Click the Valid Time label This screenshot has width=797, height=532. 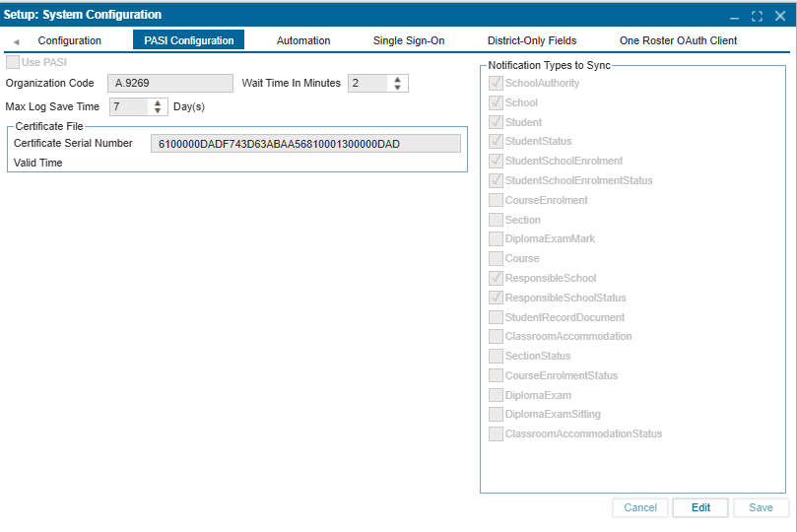(x=38, y=164)
